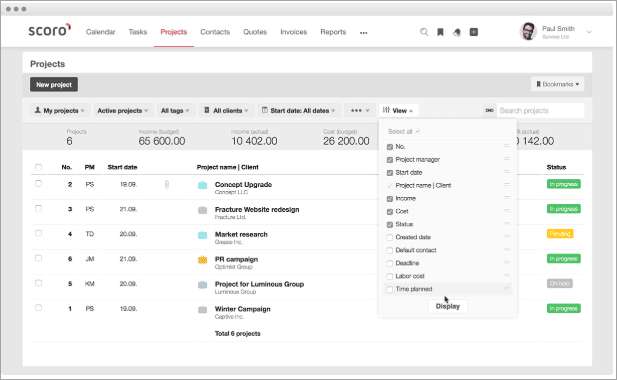This screenshot has height=380, width=617.
Task: Click the Project for Luminous Group folder icon
Action: click(x=202, y=285)
